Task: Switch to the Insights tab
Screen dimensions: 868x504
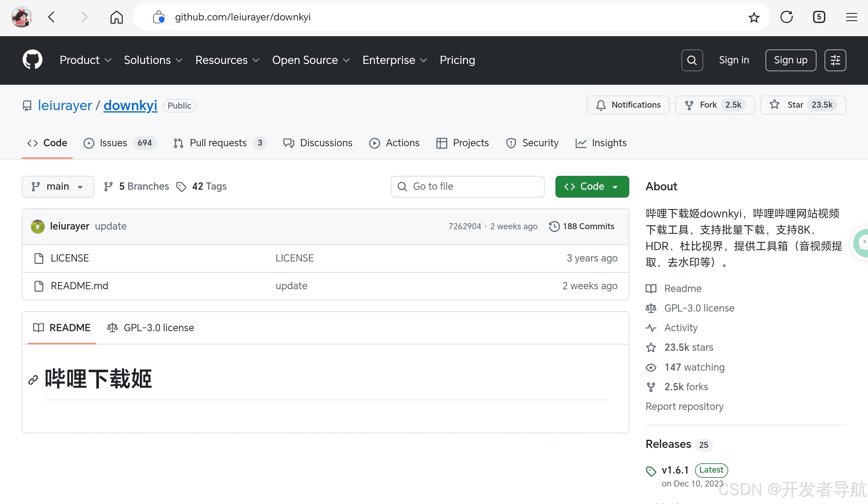Action: coord(601,143)
